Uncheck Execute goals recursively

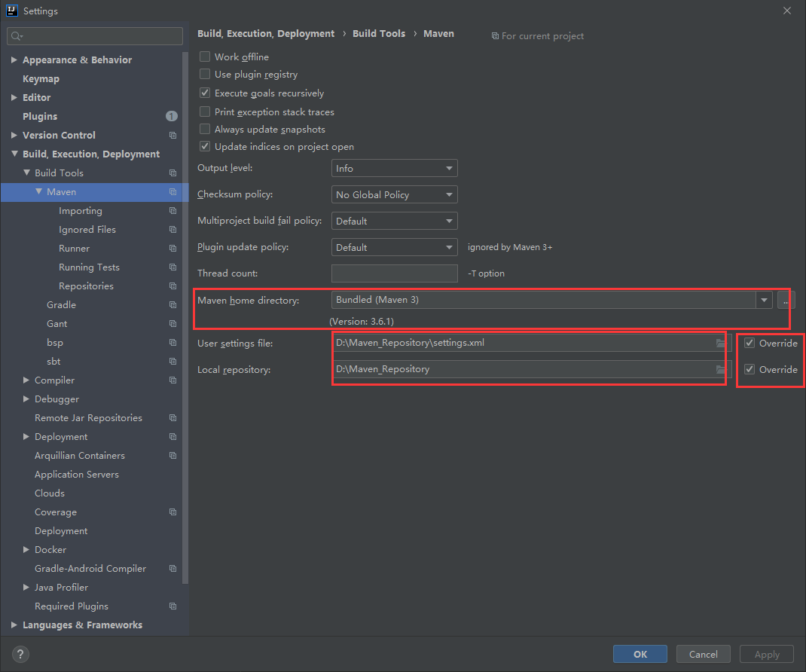205,93
